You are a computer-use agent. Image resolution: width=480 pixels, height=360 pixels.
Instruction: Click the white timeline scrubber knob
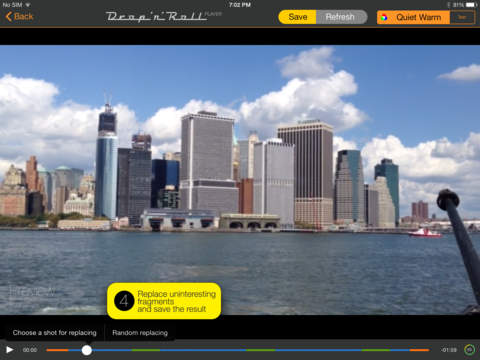pos(87,350)
